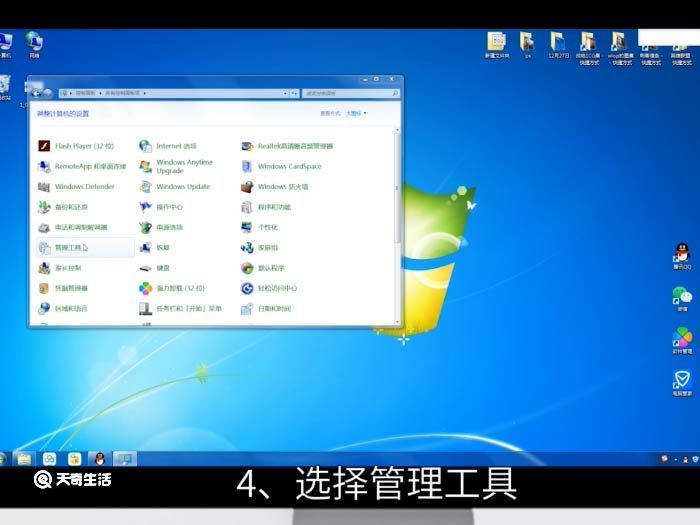700x525 pixels.
Task: Select 管理工具 in Control Panel
Action: (x=85, y=247)
